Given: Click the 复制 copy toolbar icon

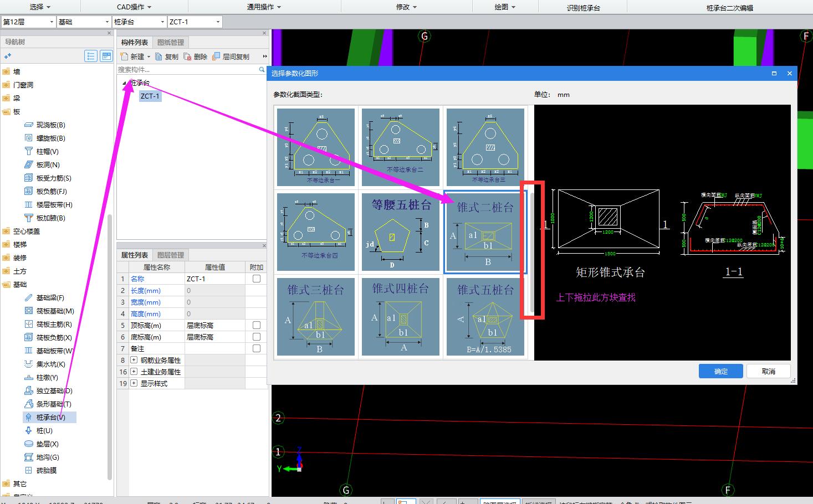Looking at the screenshot, I should (x=159, y=56).
